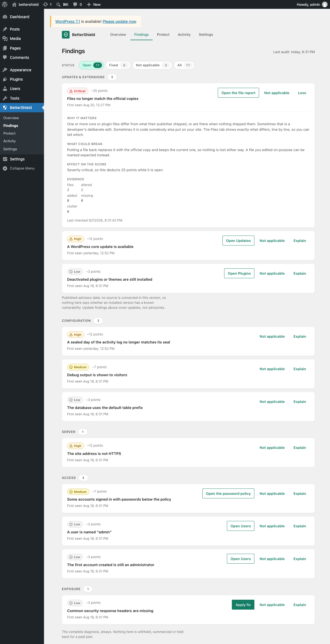The height and width of the screenshot is (644, 330).
Task: Open the comments bubble icon in the admin bar
Action: pyautogui.click(x=75, y=4)
